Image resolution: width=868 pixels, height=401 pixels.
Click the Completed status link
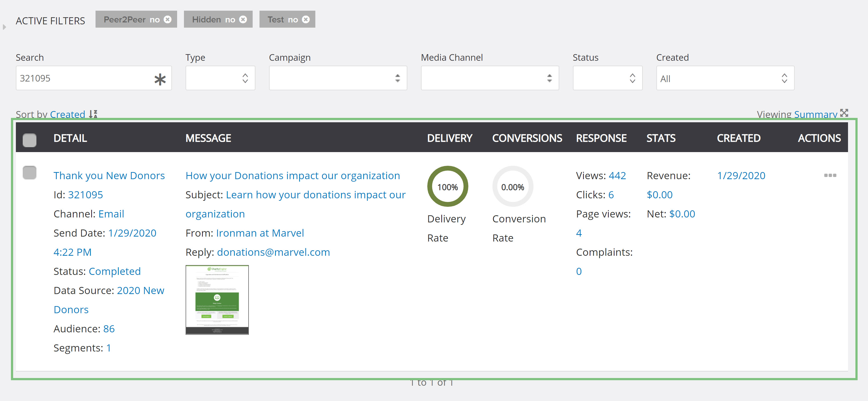pos(115,271)
